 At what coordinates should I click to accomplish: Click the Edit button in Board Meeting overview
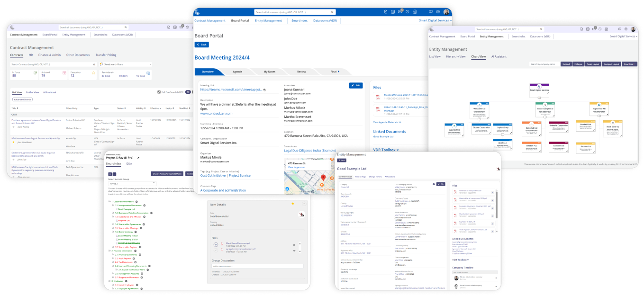(x=356, y=85)
